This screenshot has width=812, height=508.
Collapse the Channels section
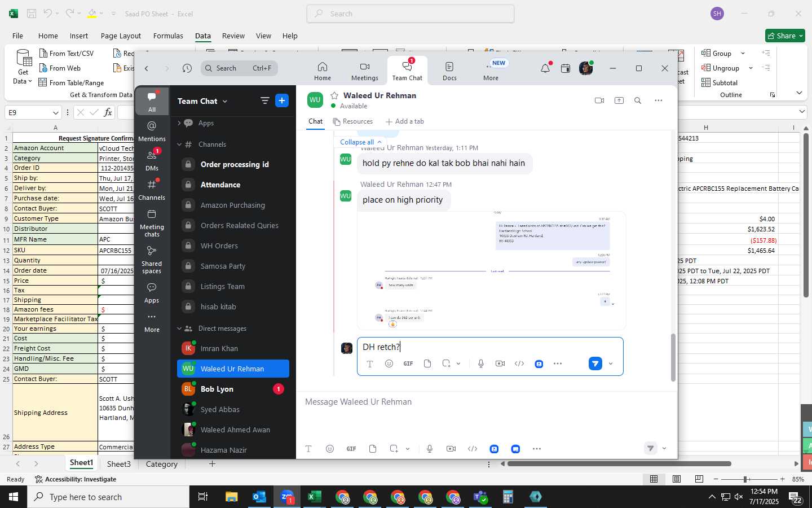point(179,144)
